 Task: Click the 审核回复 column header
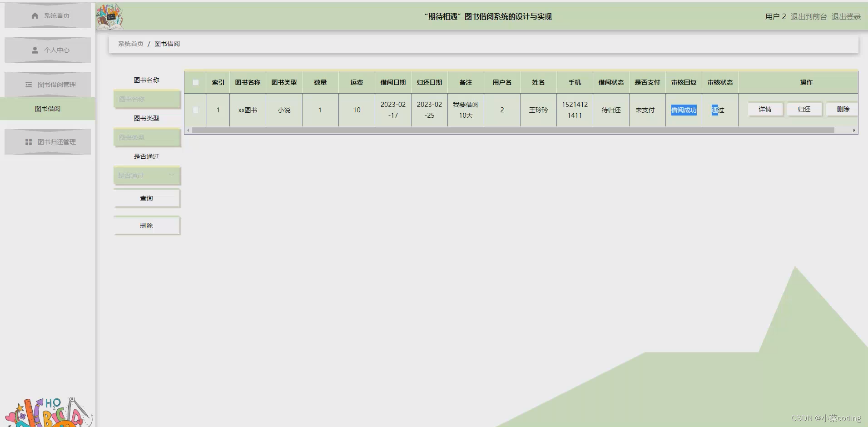684,82
